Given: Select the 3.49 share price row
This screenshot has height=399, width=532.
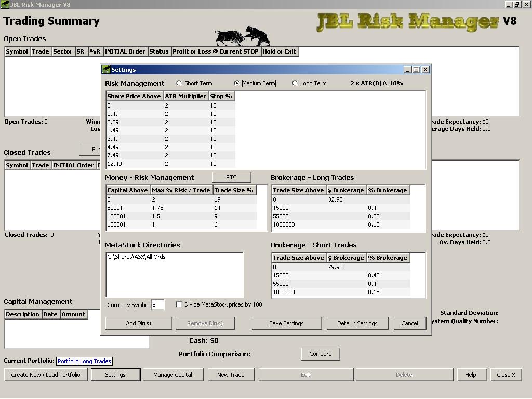Looking at the screenshot, I should (x=170, y=139).
